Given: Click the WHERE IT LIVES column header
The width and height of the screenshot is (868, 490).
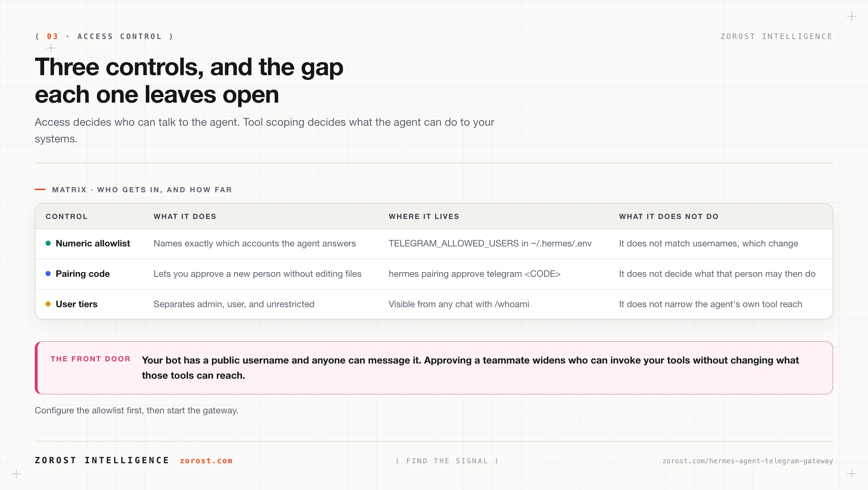Looking at the screenshot, I should [x=424, y=216].
